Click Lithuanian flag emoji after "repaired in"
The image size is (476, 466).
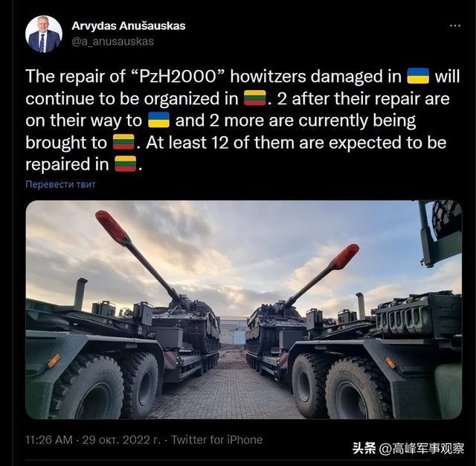pyautogui.click(x=126, y=164)
